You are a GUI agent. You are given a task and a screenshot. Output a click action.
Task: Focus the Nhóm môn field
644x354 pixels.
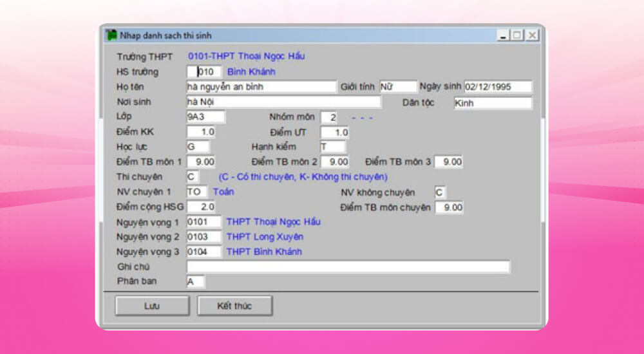click(x=332, y=117)
